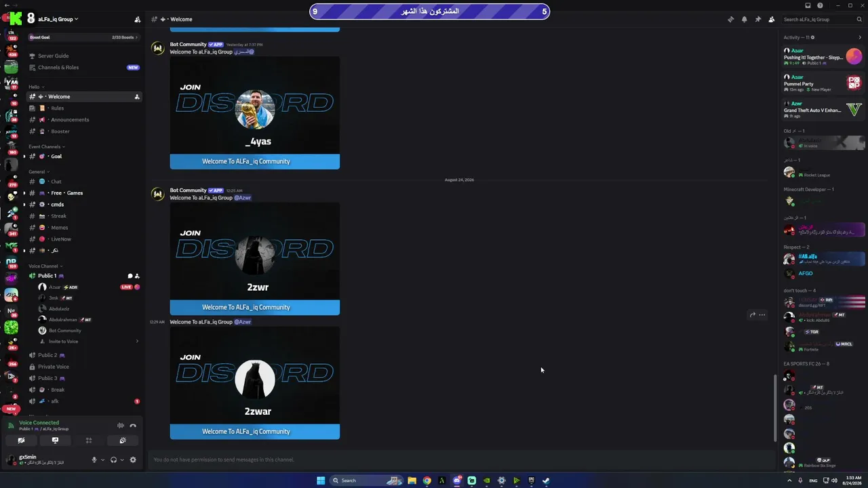
Task: Open the Public 1 voice chat bubble icon
Action: tap(130, 276)
